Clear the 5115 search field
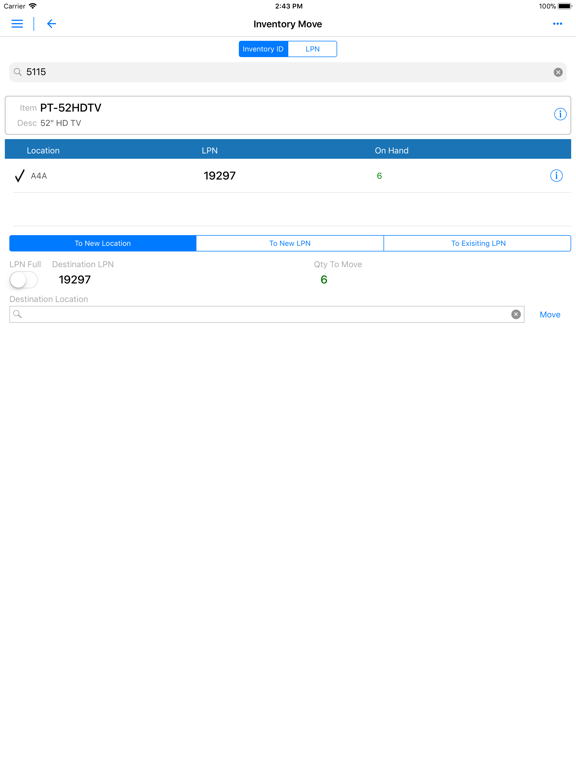Viewport: 576px width, 768px height. click(558, 72)
